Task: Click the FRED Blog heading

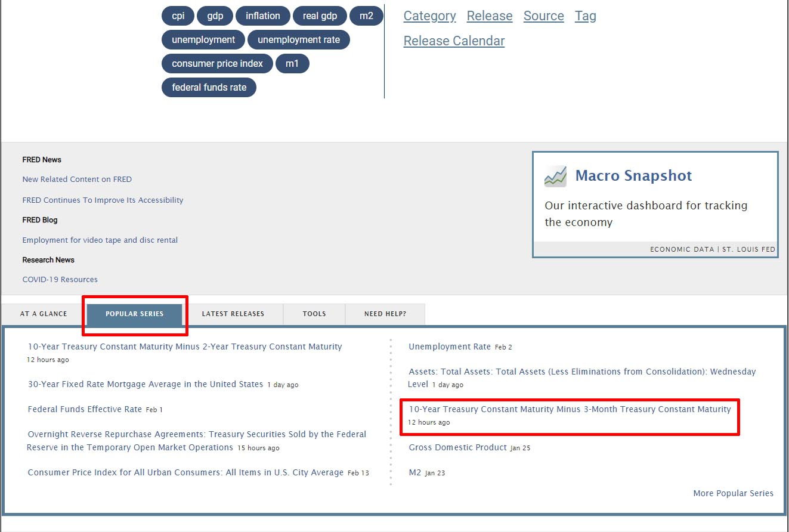Action: click(x=40, y=220)
